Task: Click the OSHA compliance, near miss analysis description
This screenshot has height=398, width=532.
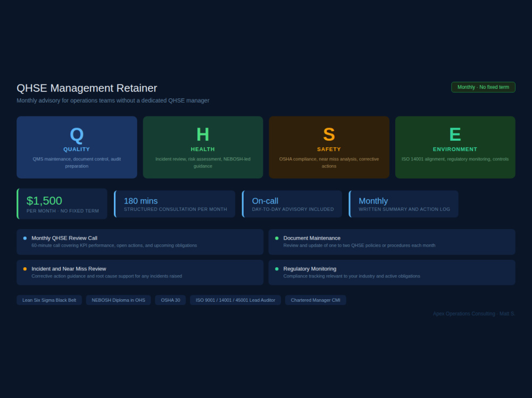Action: point(329,163)
